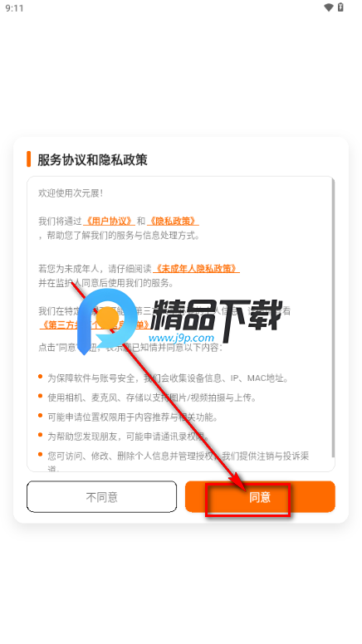362x644 pixels.
Task: Click the www.j9p.com watermark text
Action: 181,338
